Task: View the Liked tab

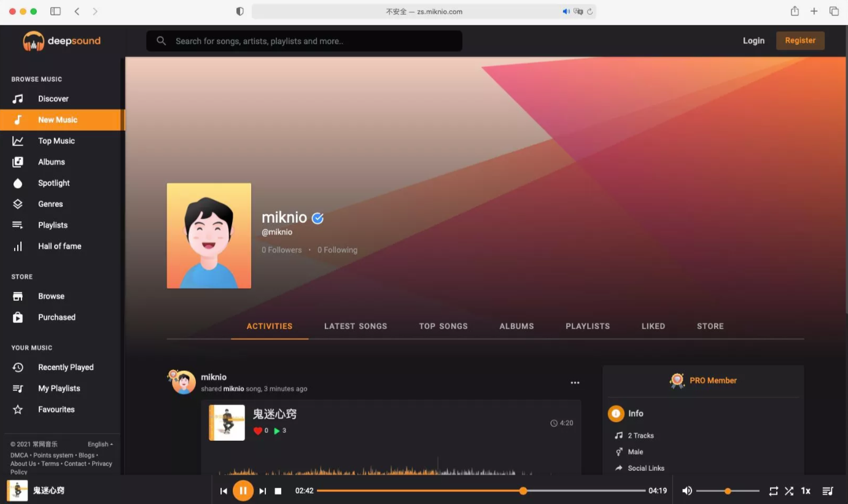Action: click(x=653, y=327)
